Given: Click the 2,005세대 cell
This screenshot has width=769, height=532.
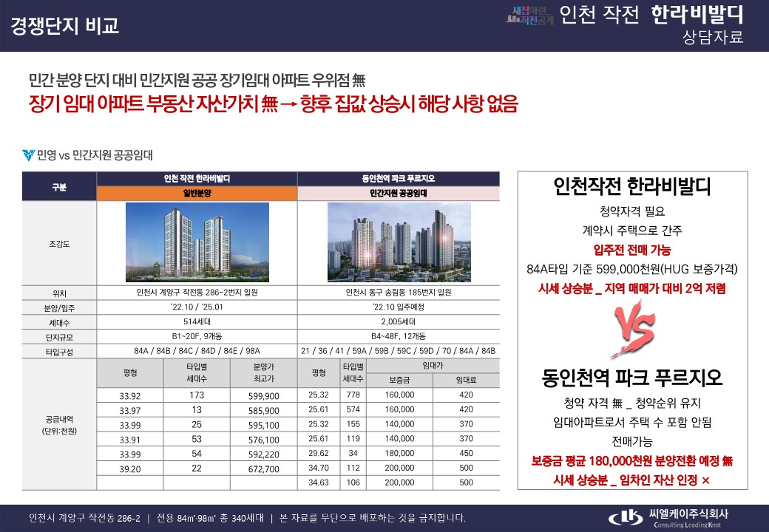Looking at the screenshot, I should 399,322.
